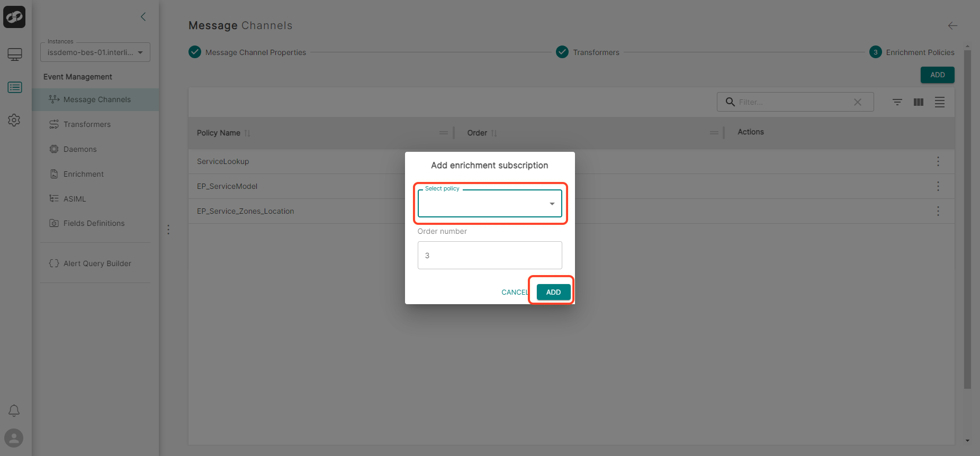Click the Fields Definitions icon
This screenshot has width=980, height=456.
[54, 223]
